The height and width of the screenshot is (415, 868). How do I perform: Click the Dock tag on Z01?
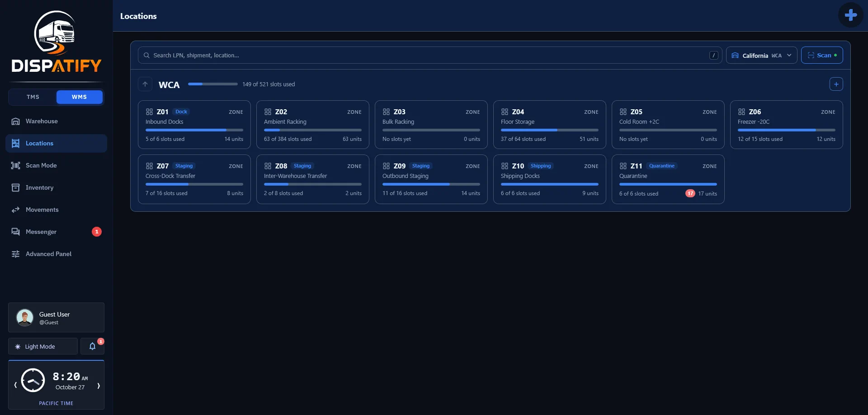[x=181, y=112]
